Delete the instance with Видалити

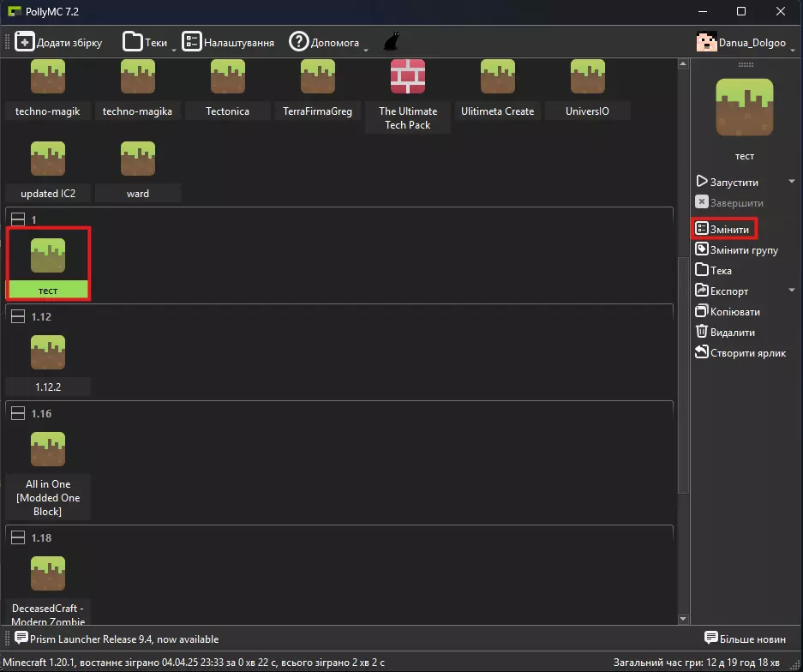coord(725,332)
